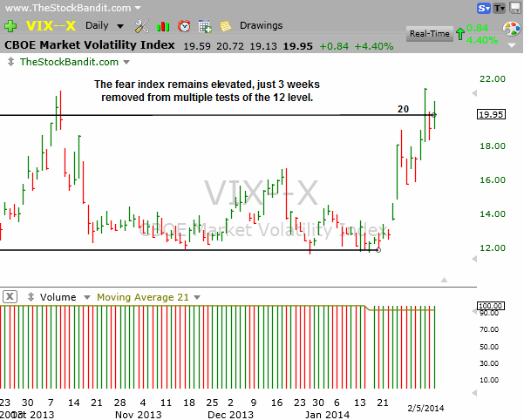
Task: Click the VIX--X symbol field
Action: click(x=48, y=26)
